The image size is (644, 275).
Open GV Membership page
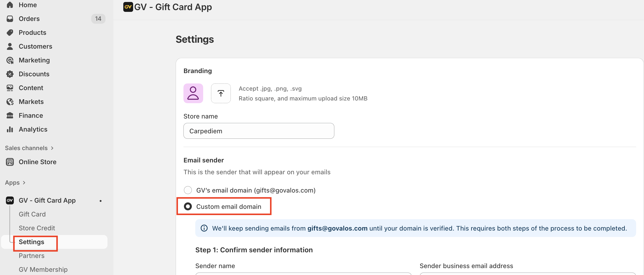[x=43, y=270]
